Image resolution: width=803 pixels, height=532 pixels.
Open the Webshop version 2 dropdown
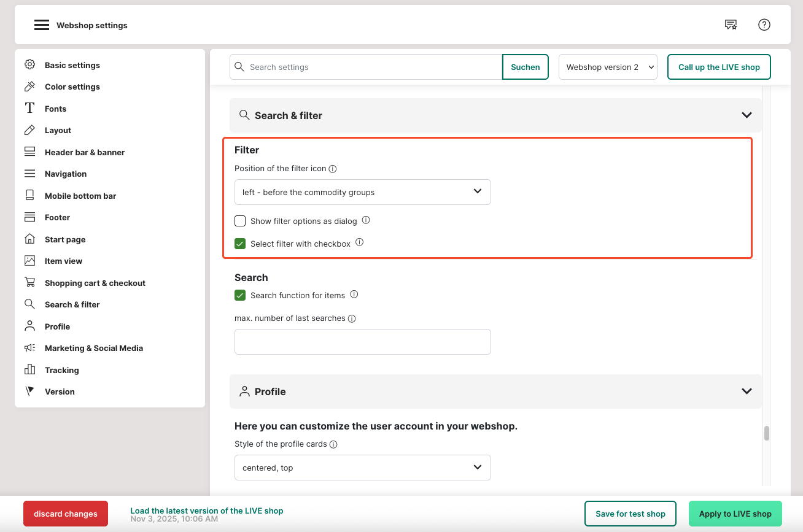point(607,67)
